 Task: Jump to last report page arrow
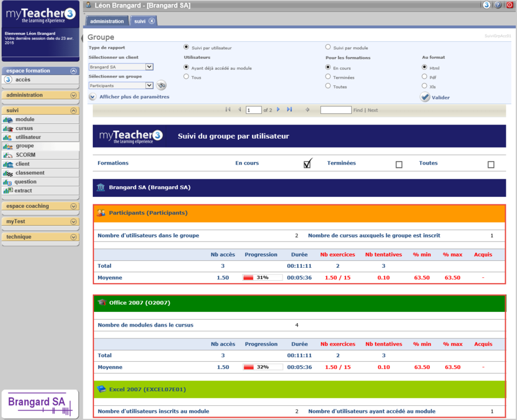[x=290, y=110]
